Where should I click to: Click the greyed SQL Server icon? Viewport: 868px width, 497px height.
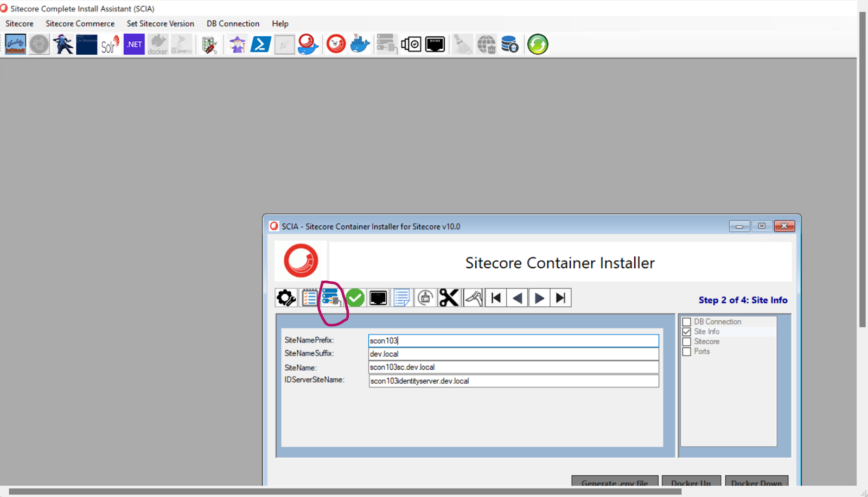click(x=181, y=44)
